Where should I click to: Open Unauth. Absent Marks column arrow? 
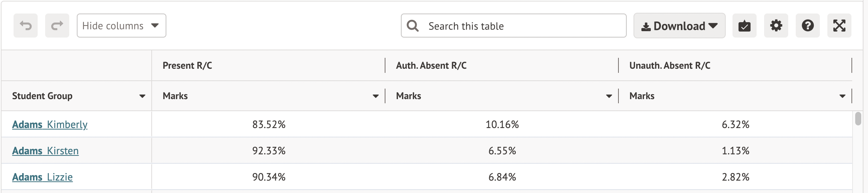[842, 96]
